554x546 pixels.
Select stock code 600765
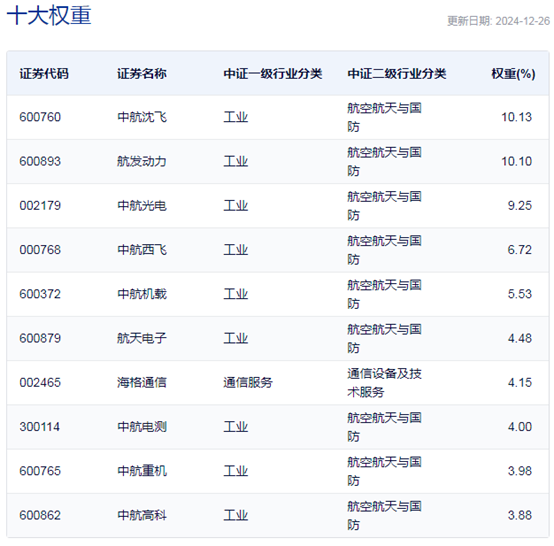[40, 471]
